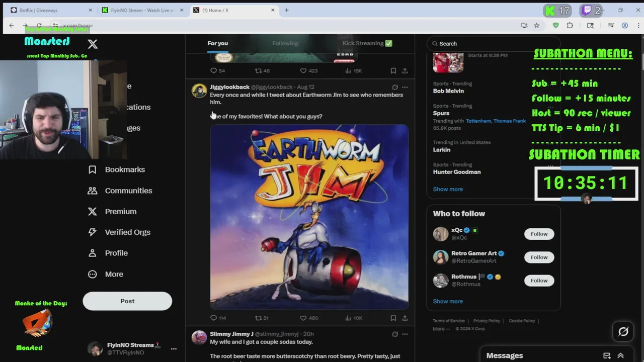The height and width of the screenshot is (362, 644).
Task: Click in the X Search field
Action: coord(493,44)
